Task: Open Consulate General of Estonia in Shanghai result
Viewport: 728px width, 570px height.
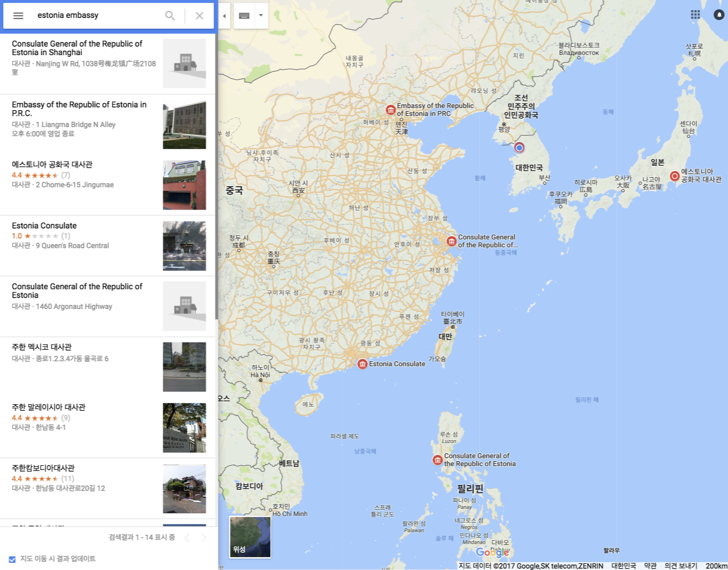Action: click(108, 63)
